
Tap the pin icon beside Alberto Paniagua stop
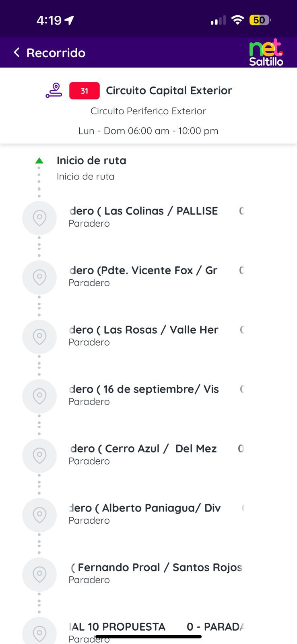point(39,515)
